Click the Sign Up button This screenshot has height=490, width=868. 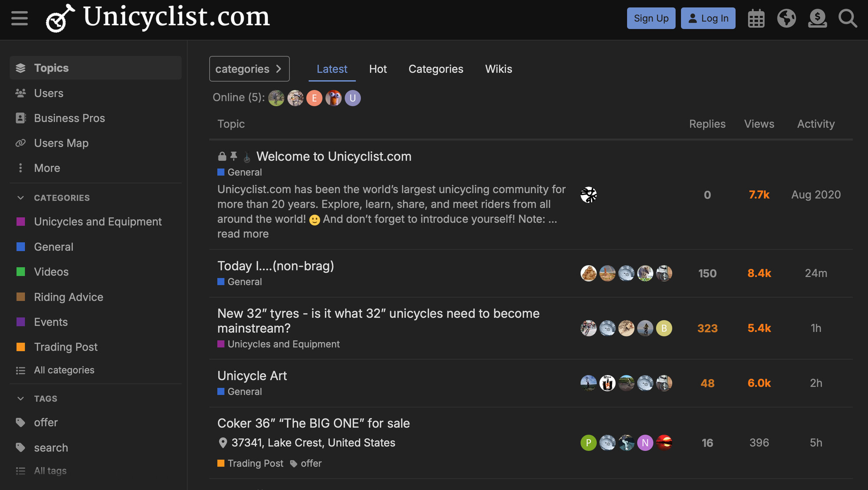[x=651, y=18]
